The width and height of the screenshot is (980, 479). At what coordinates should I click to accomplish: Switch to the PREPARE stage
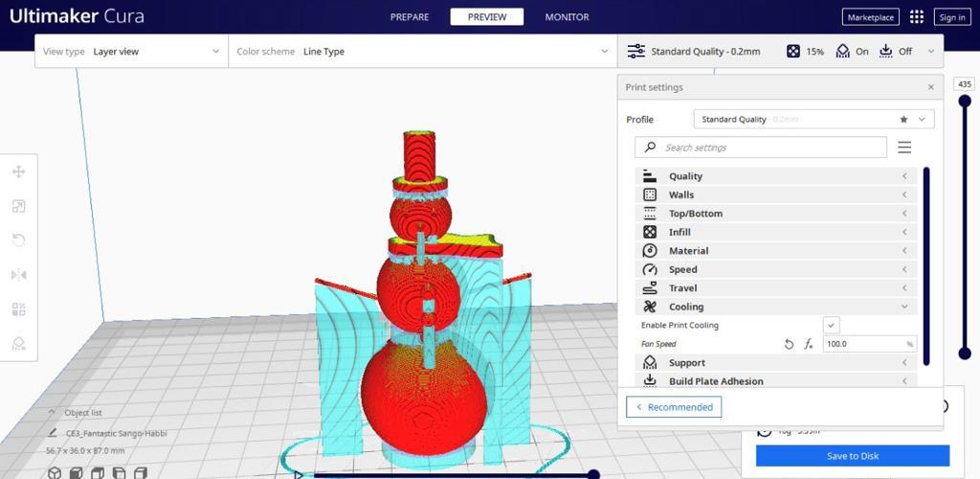click(410, 17)
